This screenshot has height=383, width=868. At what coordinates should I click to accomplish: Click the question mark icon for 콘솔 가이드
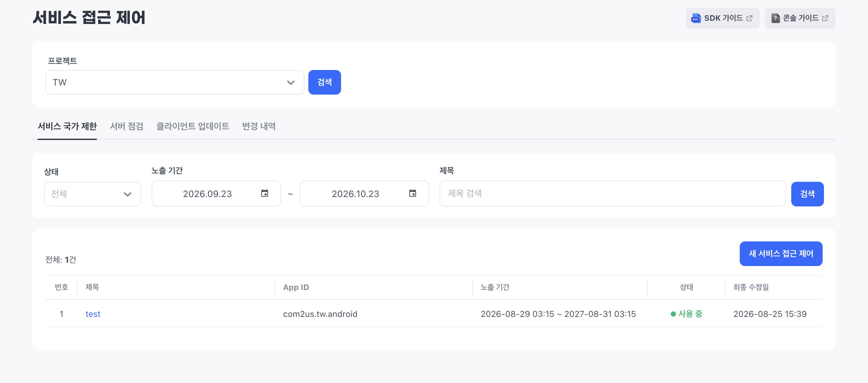[775, 18]
